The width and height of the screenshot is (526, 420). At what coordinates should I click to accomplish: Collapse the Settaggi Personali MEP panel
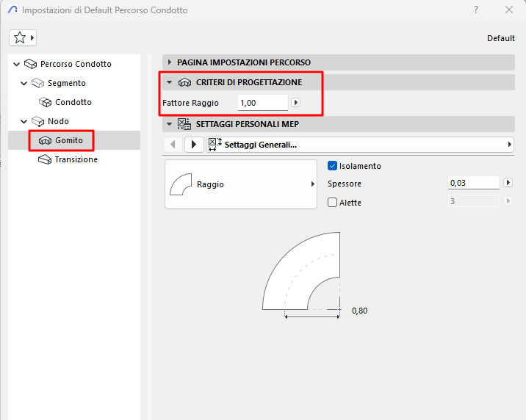click(x=170, y=124)
